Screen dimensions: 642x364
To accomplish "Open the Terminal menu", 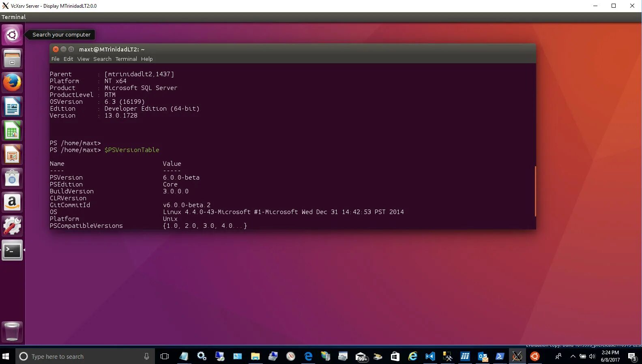I will [126, 59].
